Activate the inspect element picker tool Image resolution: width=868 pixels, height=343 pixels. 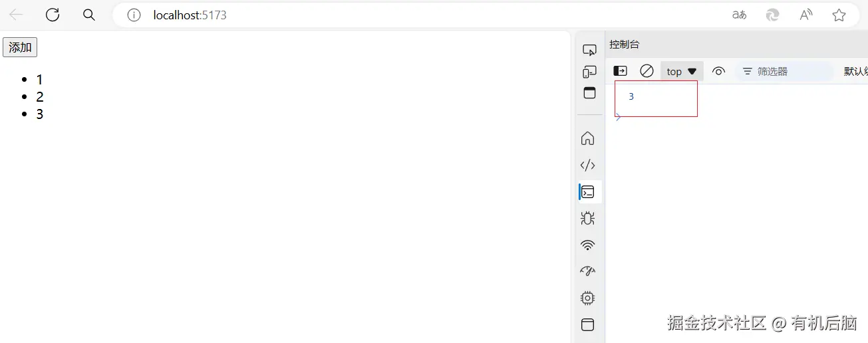(589, 50)
